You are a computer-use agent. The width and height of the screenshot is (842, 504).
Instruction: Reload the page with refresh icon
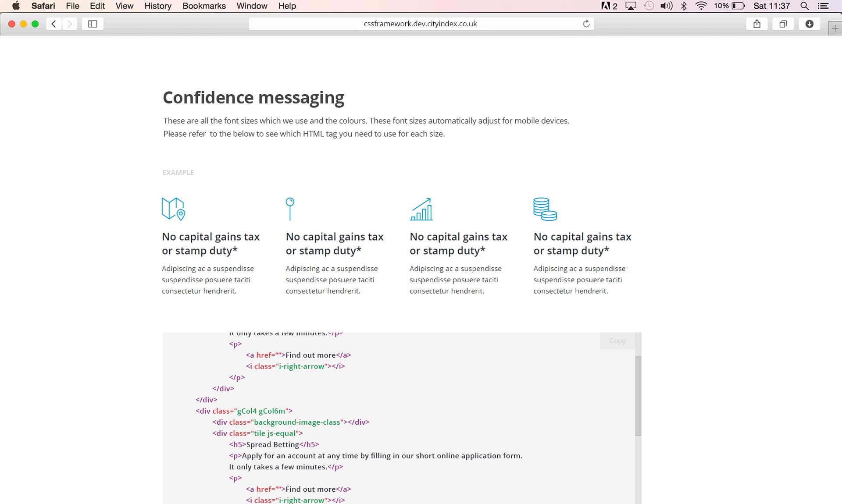[x=586, y=24]
